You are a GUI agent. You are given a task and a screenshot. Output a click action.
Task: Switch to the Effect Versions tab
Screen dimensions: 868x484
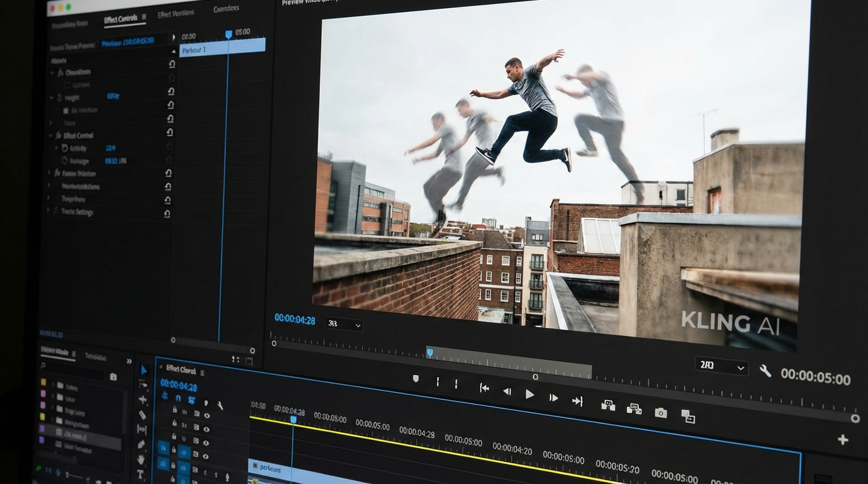(175, 14)
